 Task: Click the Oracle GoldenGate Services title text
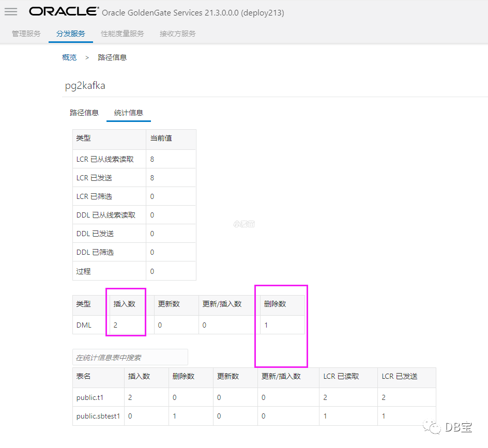[x=193, y=13]
